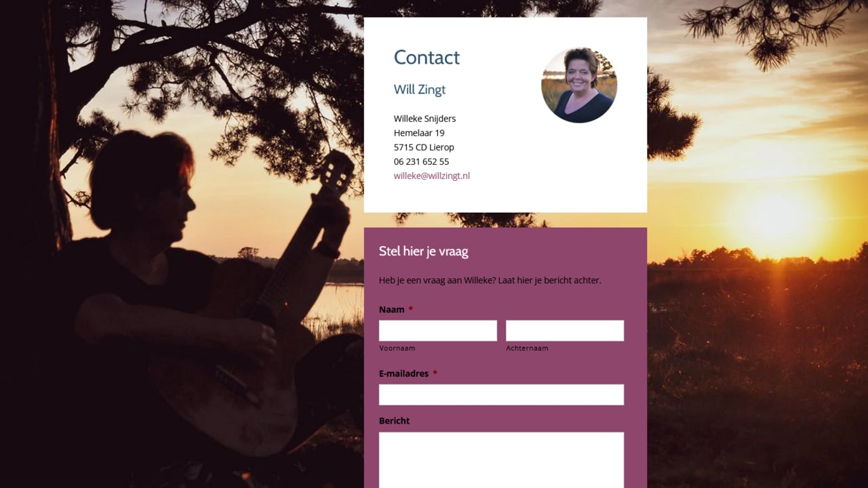Click the Bericht field label
Image resolution: width=868 pixels, height=488 pixels.
click(394, 421)
